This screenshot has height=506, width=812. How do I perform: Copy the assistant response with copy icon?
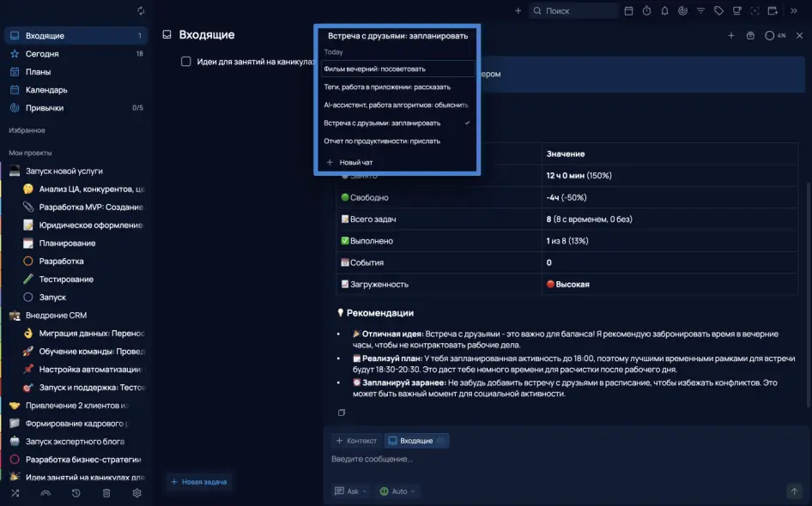pyautogui.click(x=342, y=413)
